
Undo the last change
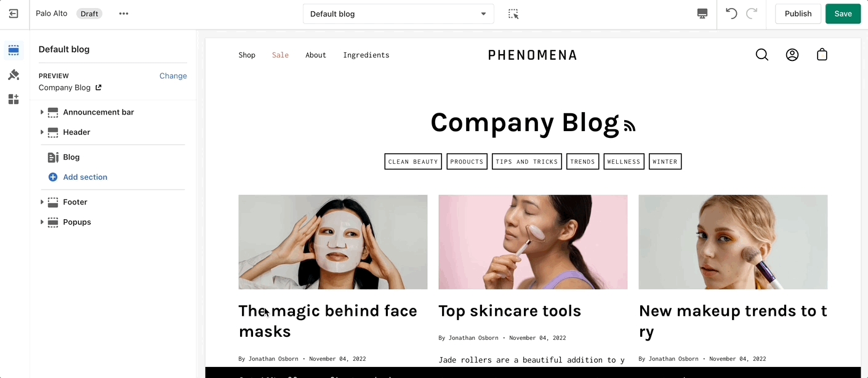(x=731, y=14)
